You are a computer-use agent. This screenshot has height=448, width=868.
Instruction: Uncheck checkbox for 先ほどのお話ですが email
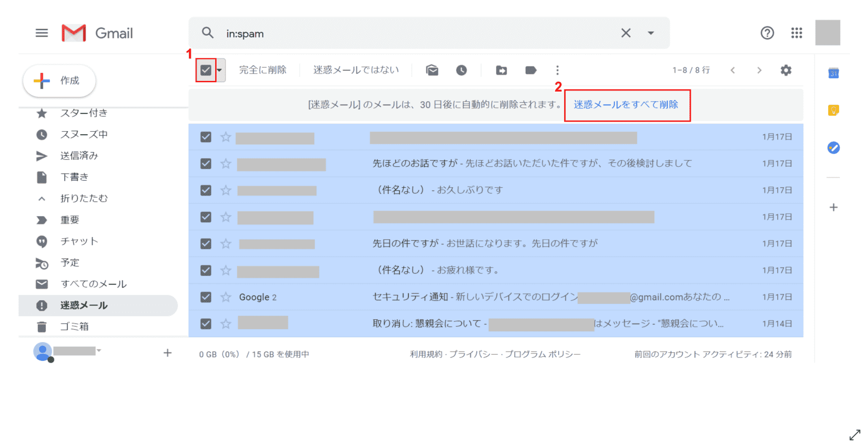coord(206,164)
